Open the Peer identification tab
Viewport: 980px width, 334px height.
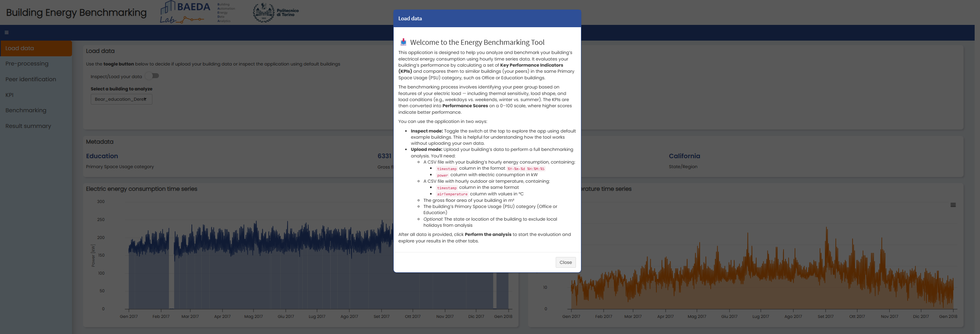(36, 79)
